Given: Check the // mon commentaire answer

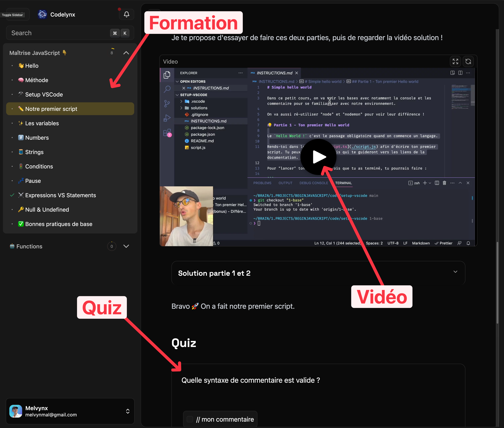Looking at the screenshot, I should [190, 419].
